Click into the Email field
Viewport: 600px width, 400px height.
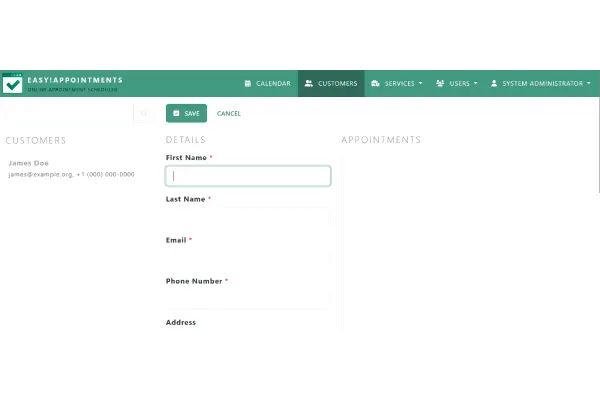coord(248,258)
